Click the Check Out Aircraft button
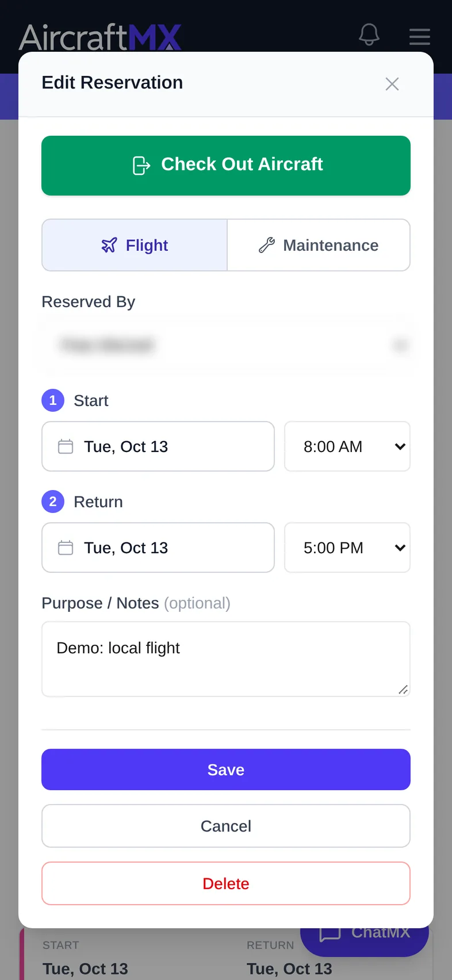 (226, 166)
